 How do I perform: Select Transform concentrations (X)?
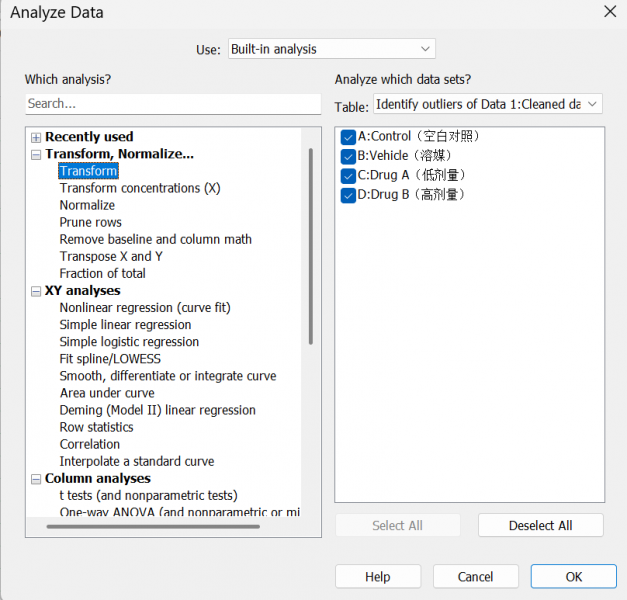coord(140,188)
